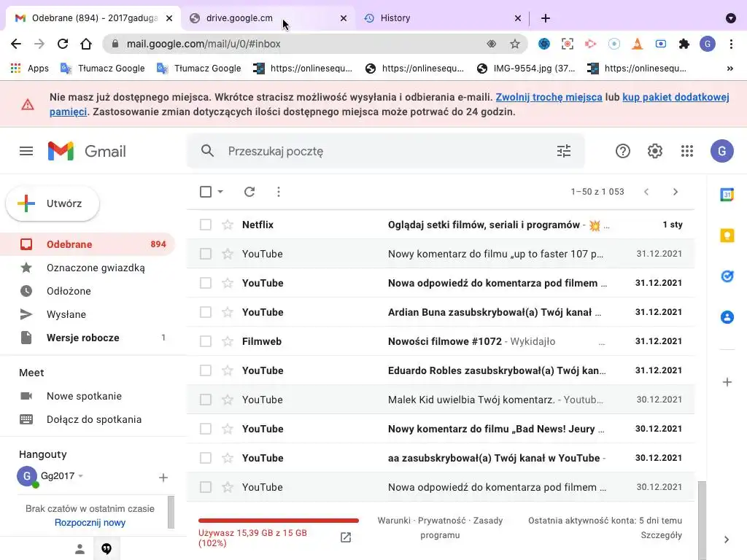
Task: Check the Malek Kid comment email
Action: coord(206,400)
